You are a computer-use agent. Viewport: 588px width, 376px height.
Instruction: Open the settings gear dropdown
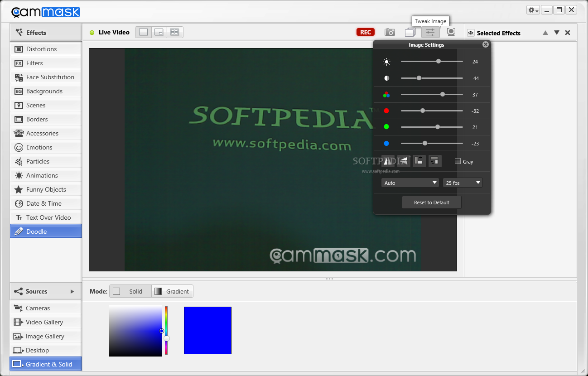[x=533, y=10]
